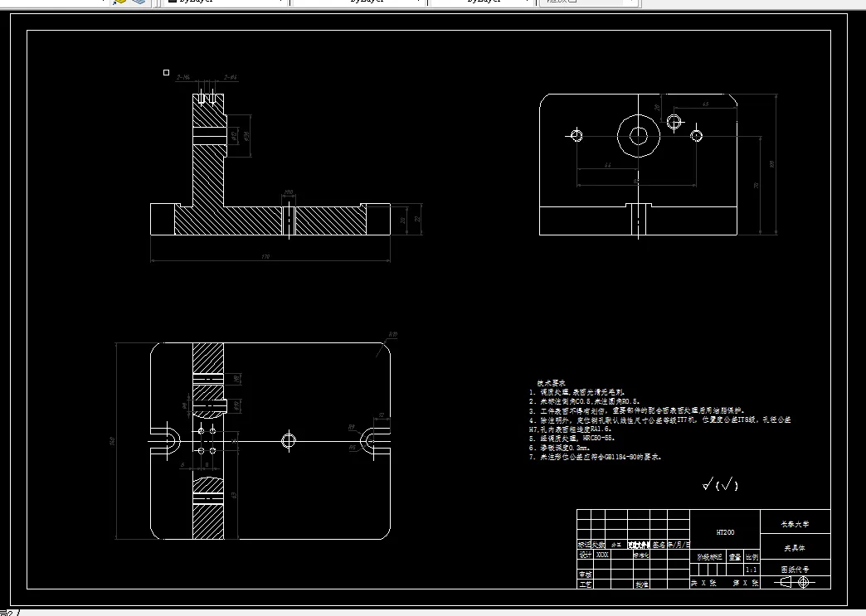This screenshot has height=616, width=866.
Task: Click the XXXX designer name cell
Action: (602, 555)
